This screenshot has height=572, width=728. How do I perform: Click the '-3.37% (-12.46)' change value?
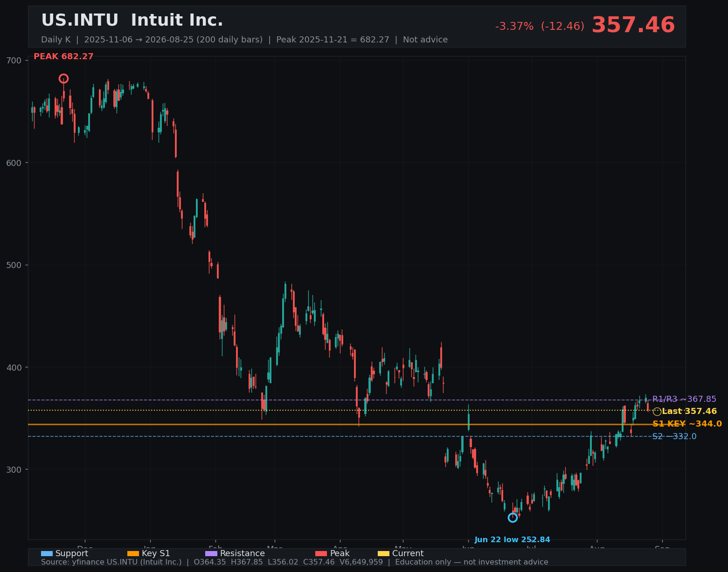[540, 27]
